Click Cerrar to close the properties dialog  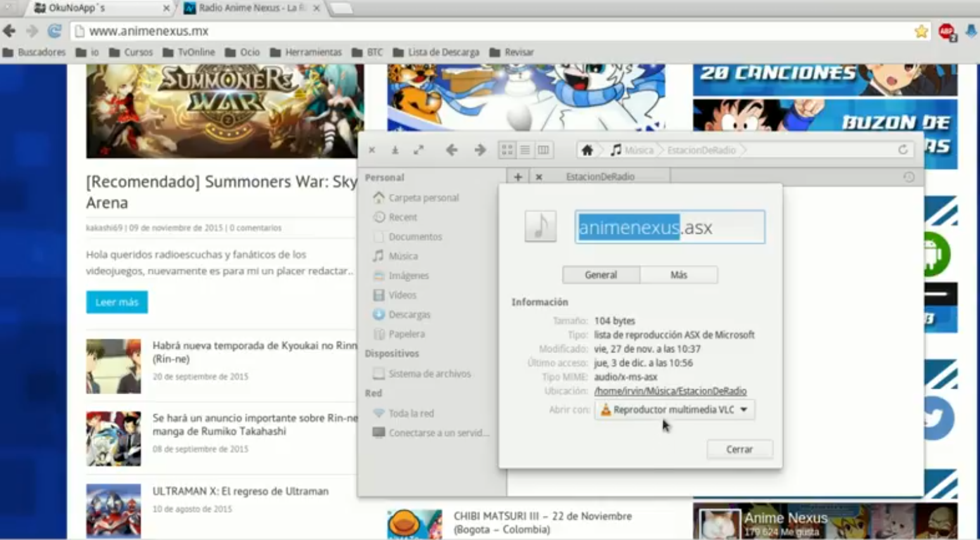click(x=739, y=449)
